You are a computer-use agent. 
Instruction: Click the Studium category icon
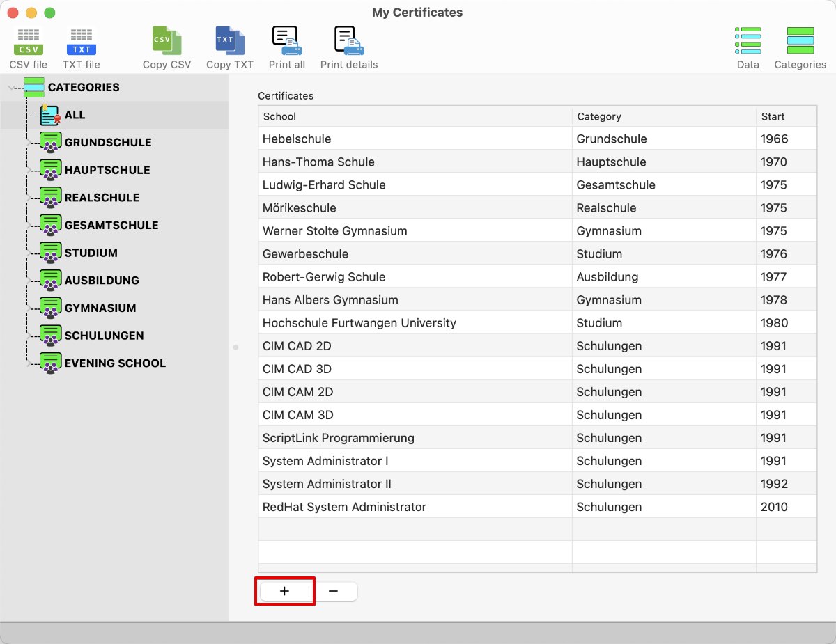[x=50, y=253]
